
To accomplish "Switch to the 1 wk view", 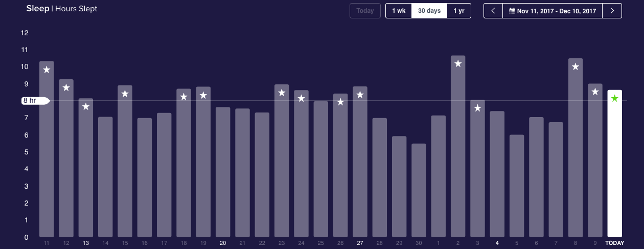I will point(399,11).
